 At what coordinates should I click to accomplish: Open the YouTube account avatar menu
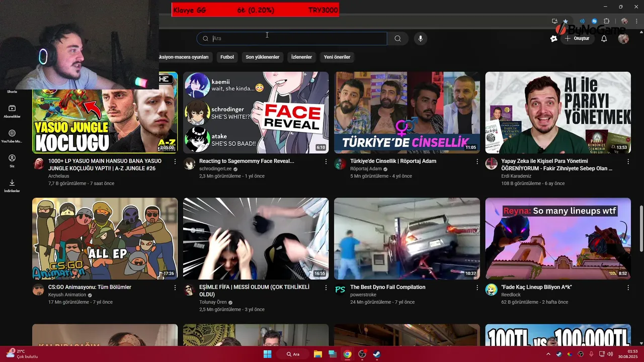point(623,39)
